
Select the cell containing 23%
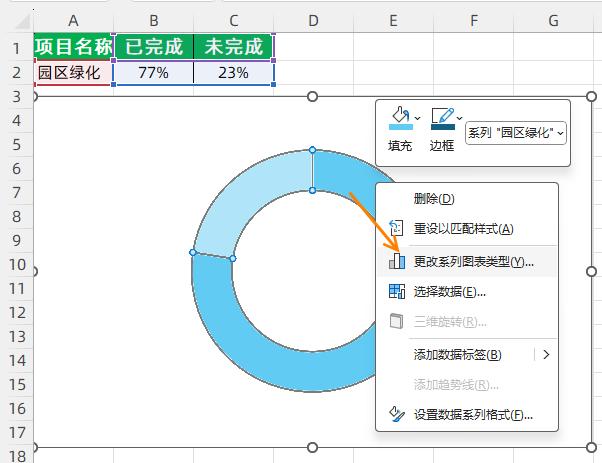click(x=233, y=72)
